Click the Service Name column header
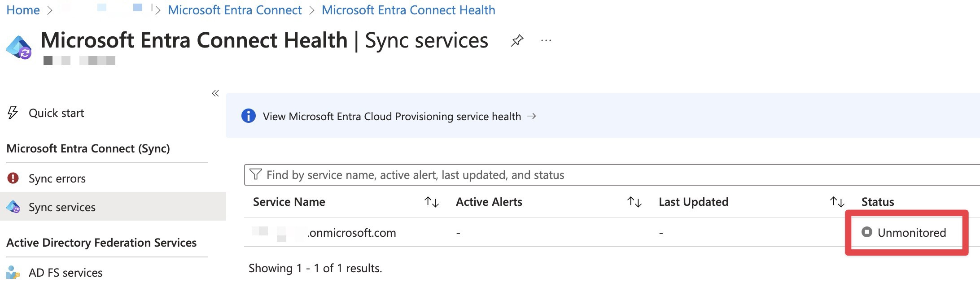This screenshot has height=287, width=980. pyautogui.click(x=289, y=202)
